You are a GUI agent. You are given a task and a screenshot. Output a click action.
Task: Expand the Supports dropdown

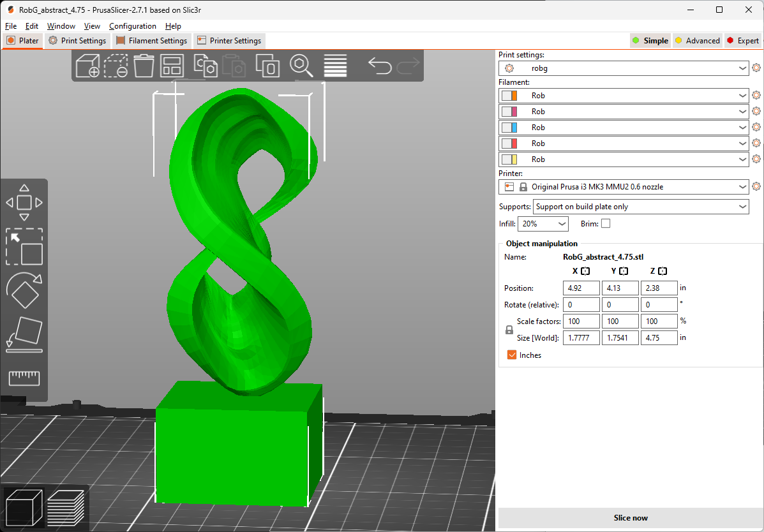tap(641, 207)
